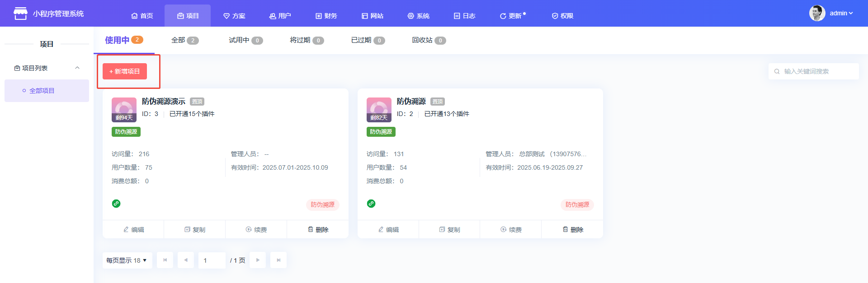Viewport: 868px width, 283px height.
Task: Click 续费 on the 防伪溯源 card
Action: point(510,229)
